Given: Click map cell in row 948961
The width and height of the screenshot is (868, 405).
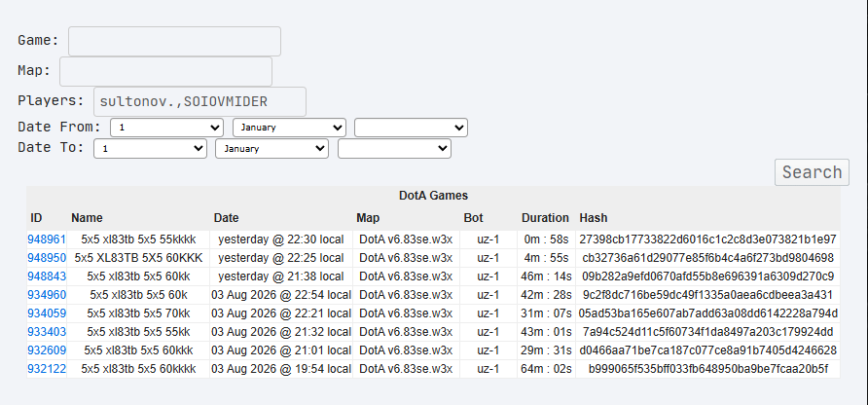Looking at the screenshot, I should click(406, 239).
